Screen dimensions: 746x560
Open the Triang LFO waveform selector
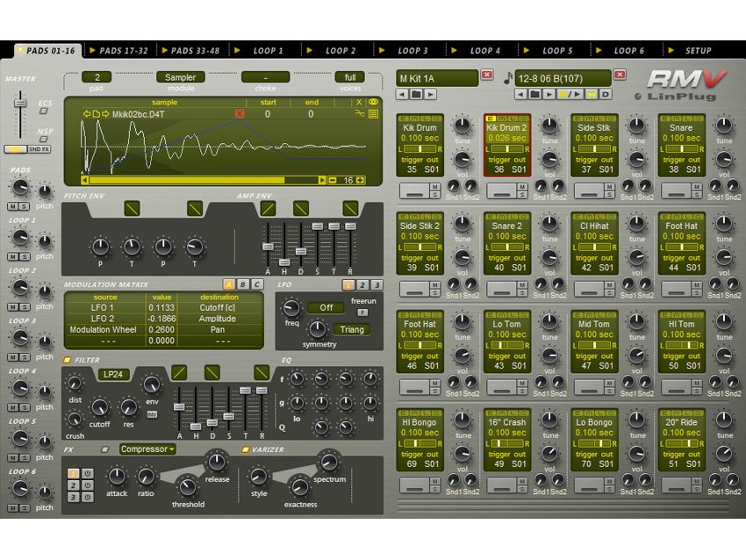[354, 331]
